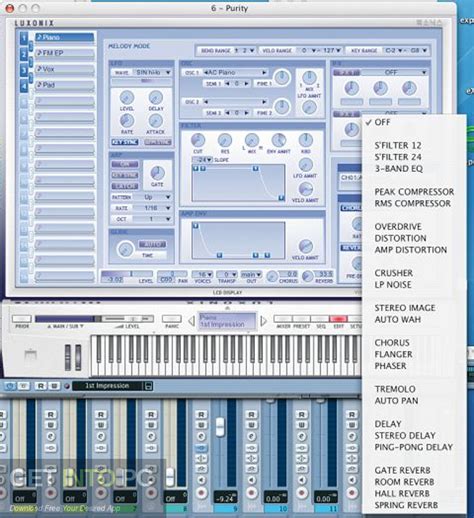The height and width of the screenshot is (518, 474).
Task: Go to the previous preset with the left triangle
Action: pyautogui.click(x=192, y=321)
